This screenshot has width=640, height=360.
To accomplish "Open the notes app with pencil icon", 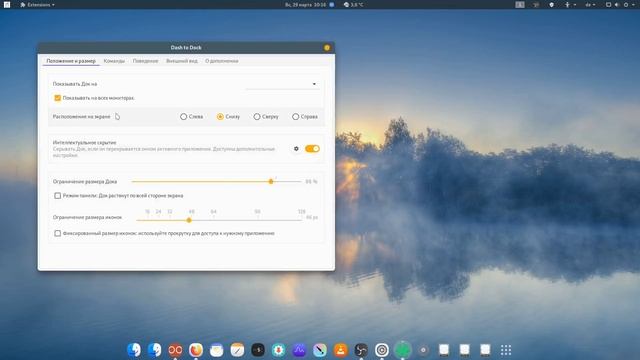I will 237,350.
